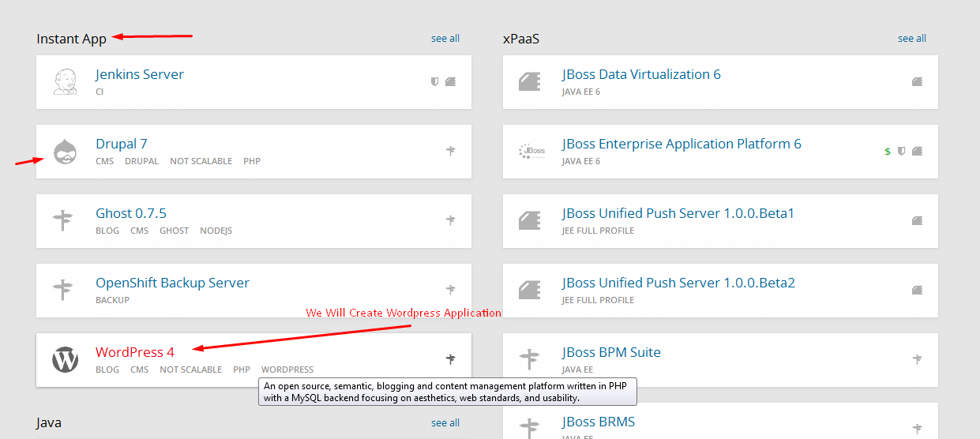The height and width of the screenshot is (439, 980).
Task: Open JBoss Data Virtualization 6
Action: (641, 74)
